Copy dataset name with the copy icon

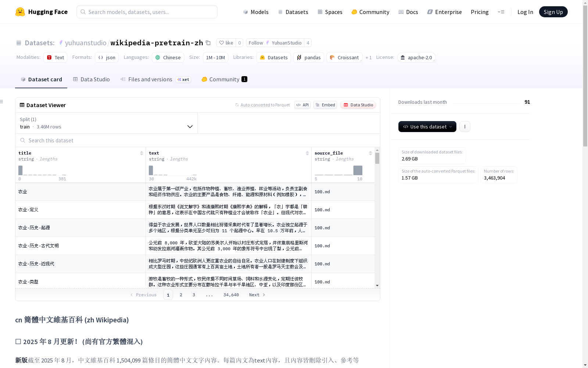click(208, 43)
